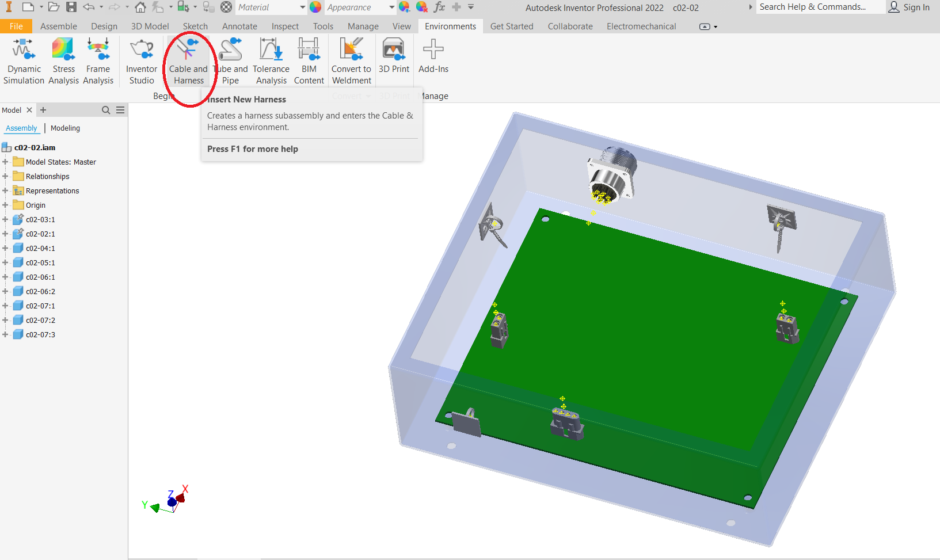Open the Electromechanical tab
This screenshot has height=560, width=940.
pos(641,26)
